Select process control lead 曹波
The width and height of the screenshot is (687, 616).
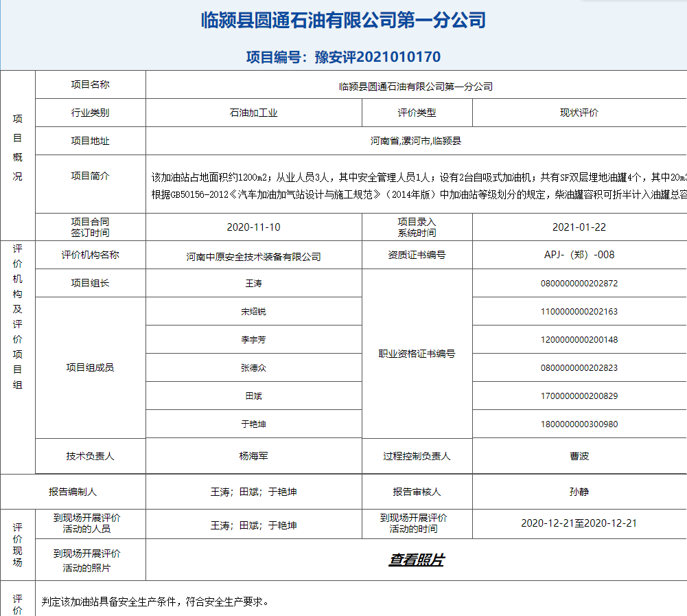coord(579,456)
